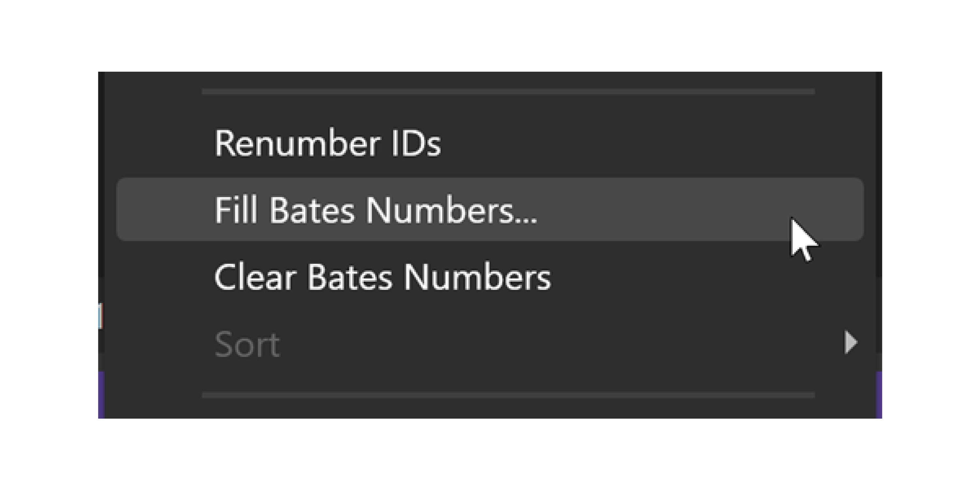This screenshot has height=490, width=980.
Task: Renumber the IDs via menu item
Action: [328, 143]
